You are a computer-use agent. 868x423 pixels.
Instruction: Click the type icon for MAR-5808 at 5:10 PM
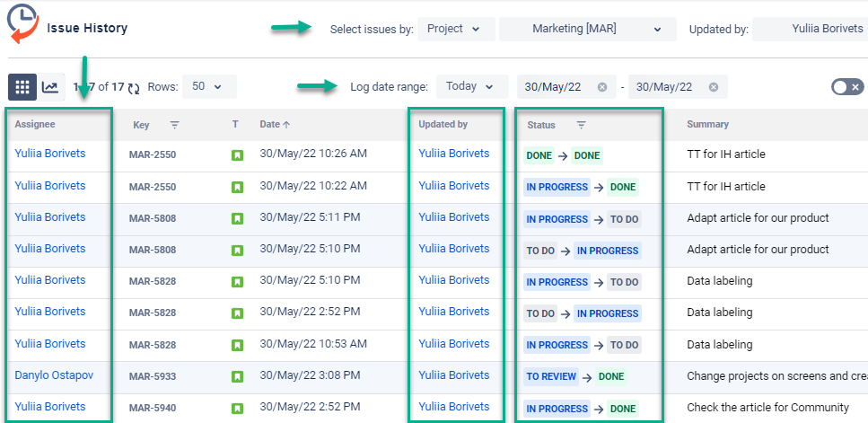coord(237,251)
